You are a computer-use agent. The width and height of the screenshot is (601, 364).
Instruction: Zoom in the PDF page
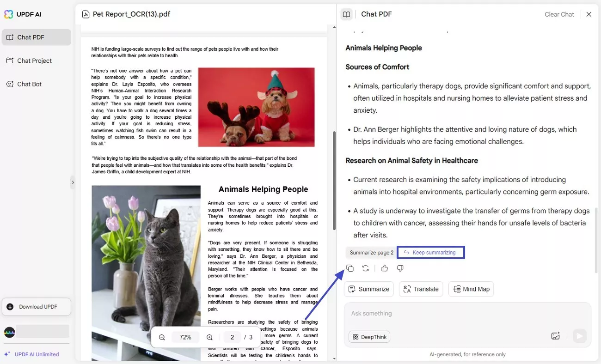[x=209, y=337]
